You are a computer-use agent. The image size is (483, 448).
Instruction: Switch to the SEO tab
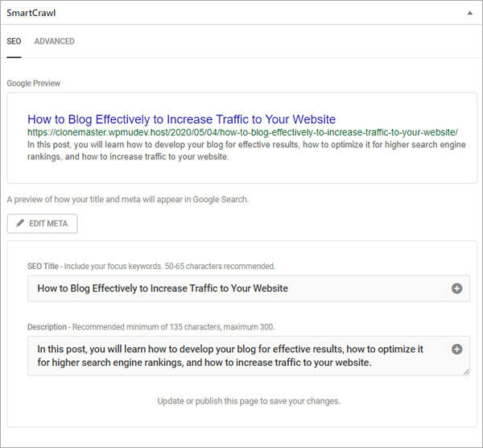pos(14,41)
